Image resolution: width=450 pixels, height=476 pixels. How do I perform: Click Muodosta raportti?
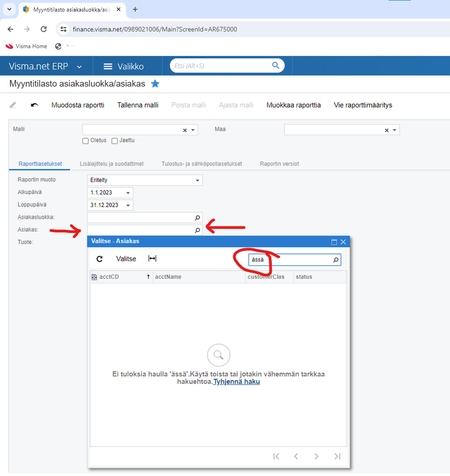pyautogui.click(x=78, y=105)
